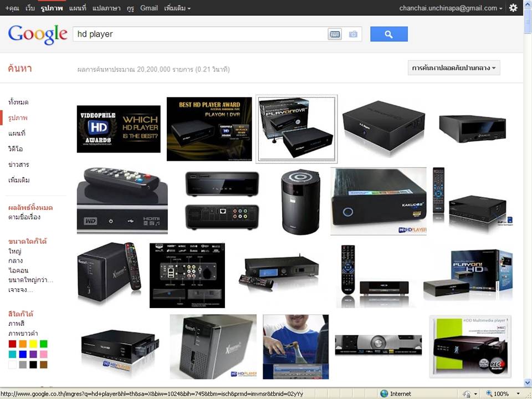Open the man in blue shirt image
The width and height of the screenshot is (532, 399).
(x=296, y=347)
